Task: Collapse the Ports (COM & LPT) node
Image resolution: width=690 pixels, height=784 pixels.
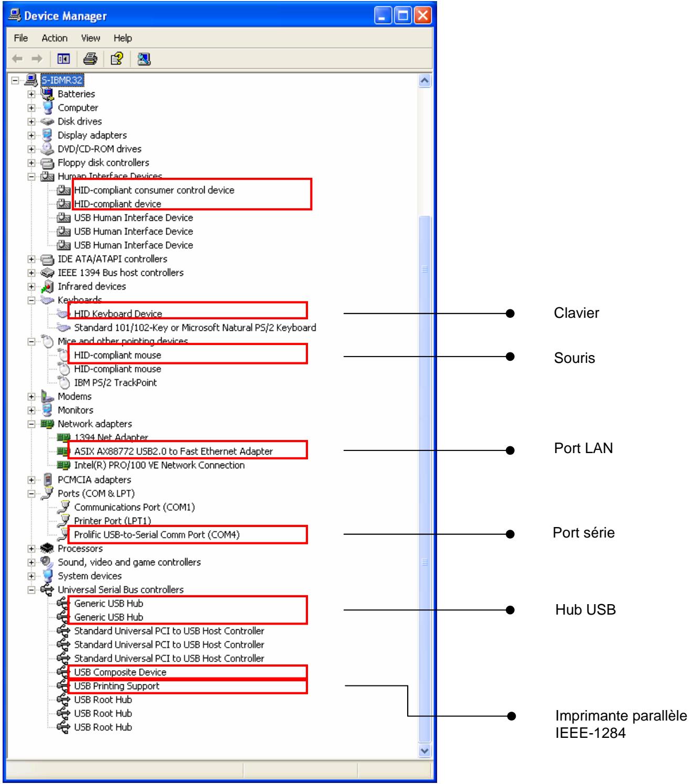Action: (x=32, y=493)
